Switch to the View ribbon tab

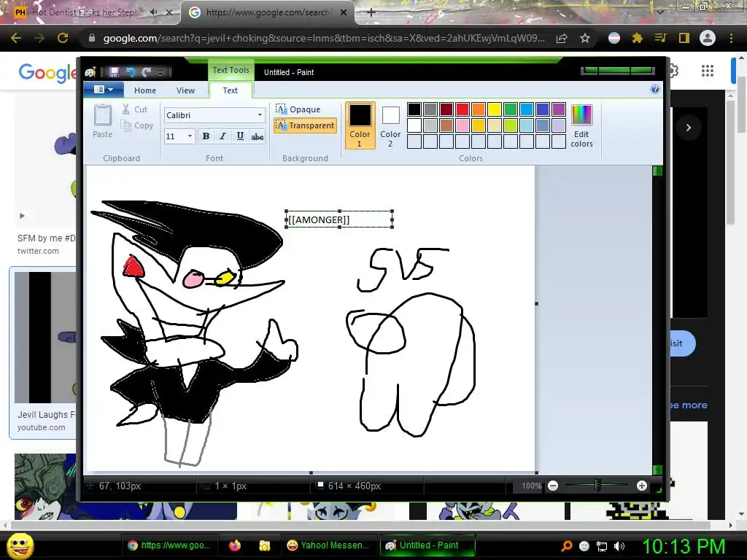pyautogui.click(x=185, y=90)
